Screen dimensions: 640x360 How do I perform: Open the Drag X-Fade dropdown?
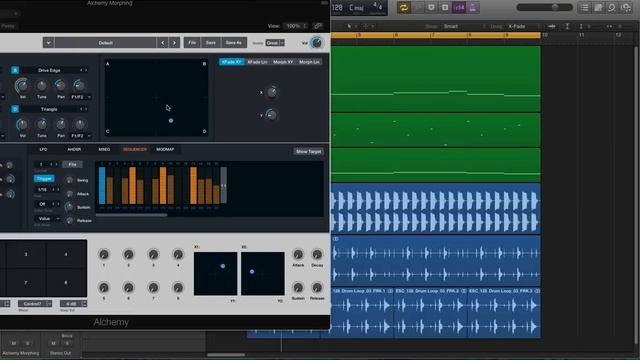point(523,26)
